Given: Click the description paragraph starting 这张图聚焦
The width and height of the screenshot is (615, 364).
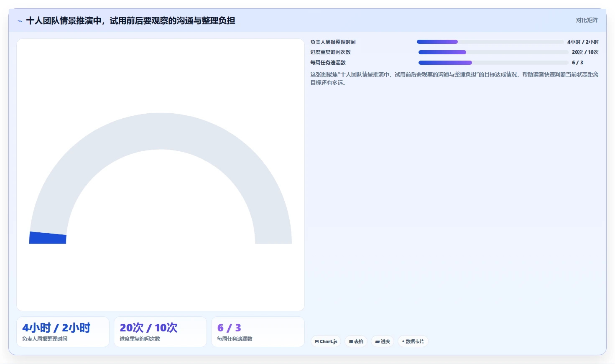Looking at the screenshot, I should [454, 79].
